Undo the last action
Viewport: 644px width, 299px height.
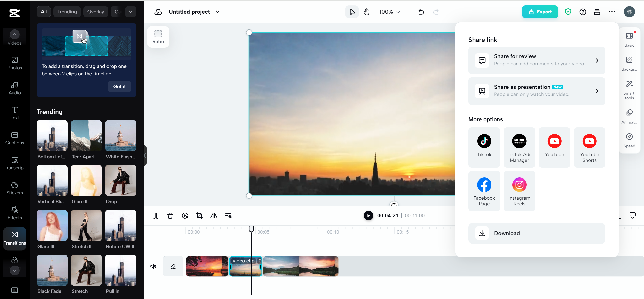(421, 12)
